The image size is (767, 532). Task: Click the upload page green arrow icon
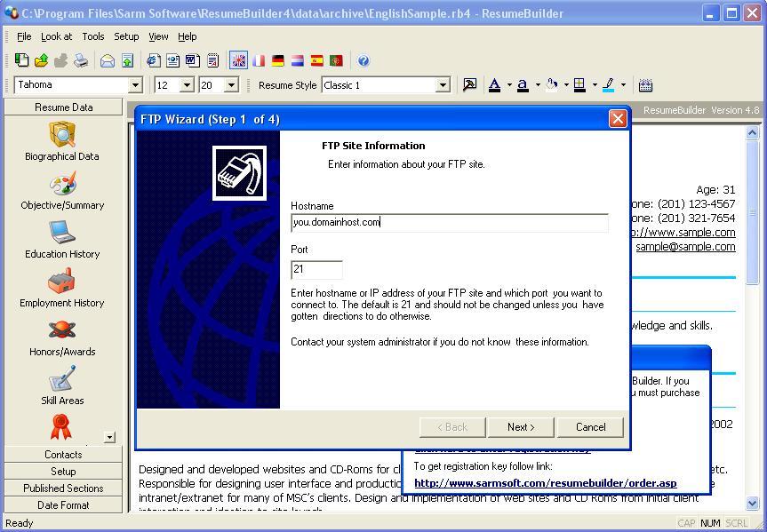(x=127, y=60)
